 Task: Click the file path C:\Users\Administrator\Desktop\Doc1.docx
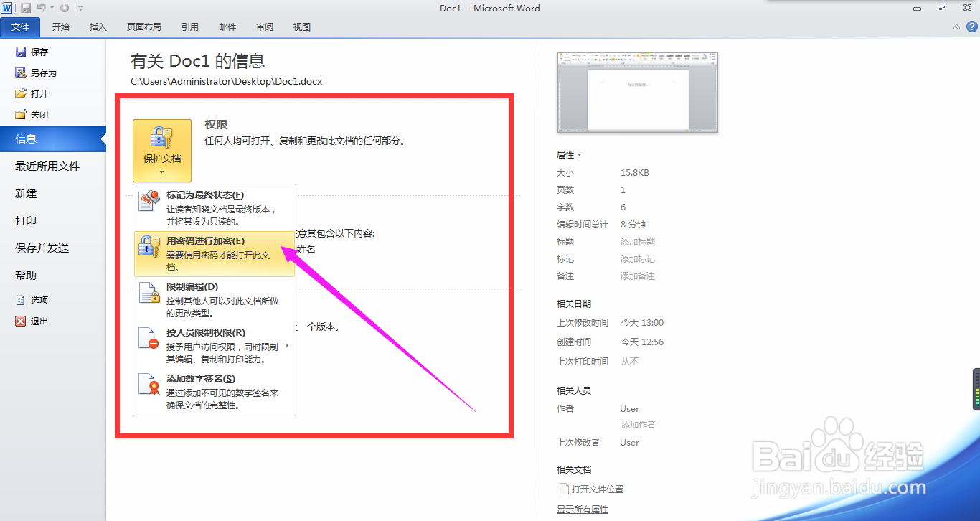coord(227,81)
